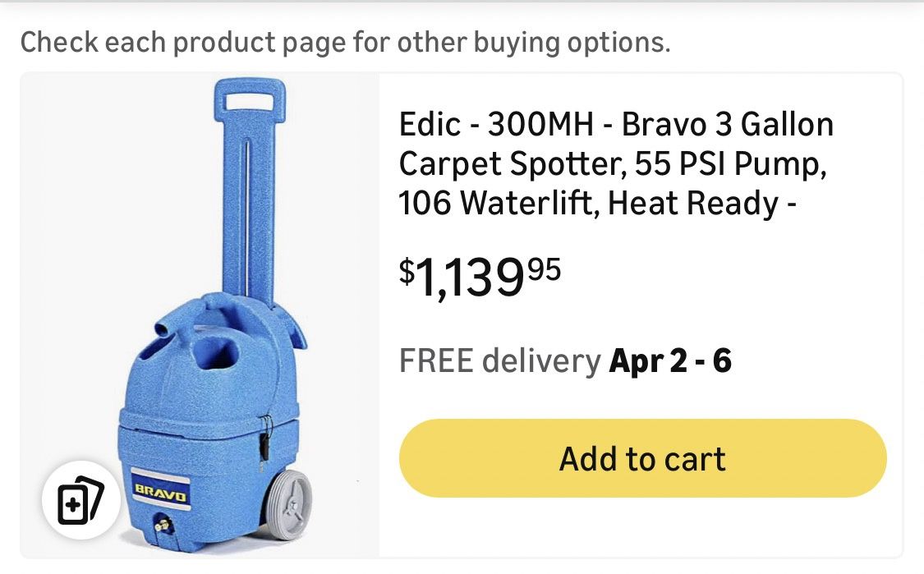This screenshot has width=924, height=574.
Task: Open the Edic 300MH Bravo product title
Action: (616, 163)
